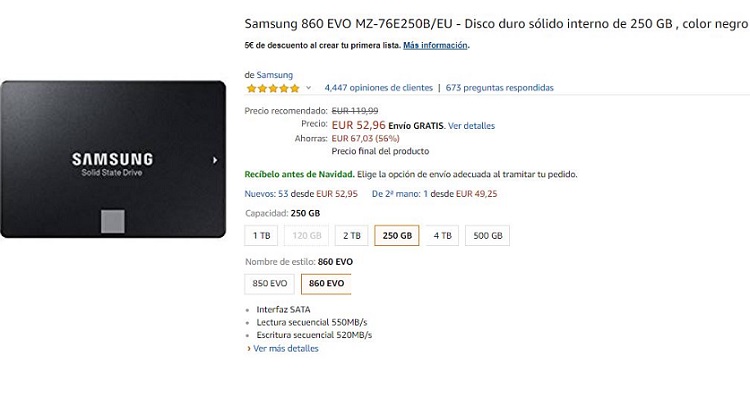Click the next image arrow on SSD photo
Viewport: 750px width, 400px height.
click(x=215, y=160)
